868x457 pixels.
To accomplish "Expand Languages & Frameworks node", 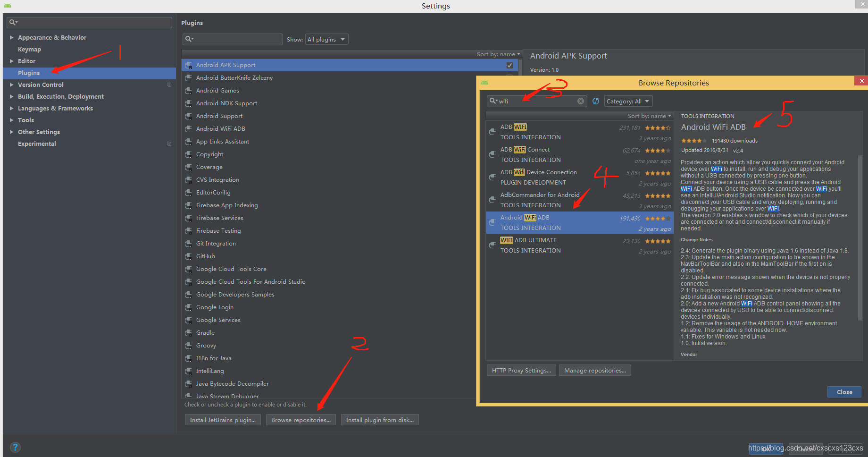I will 11,108.
